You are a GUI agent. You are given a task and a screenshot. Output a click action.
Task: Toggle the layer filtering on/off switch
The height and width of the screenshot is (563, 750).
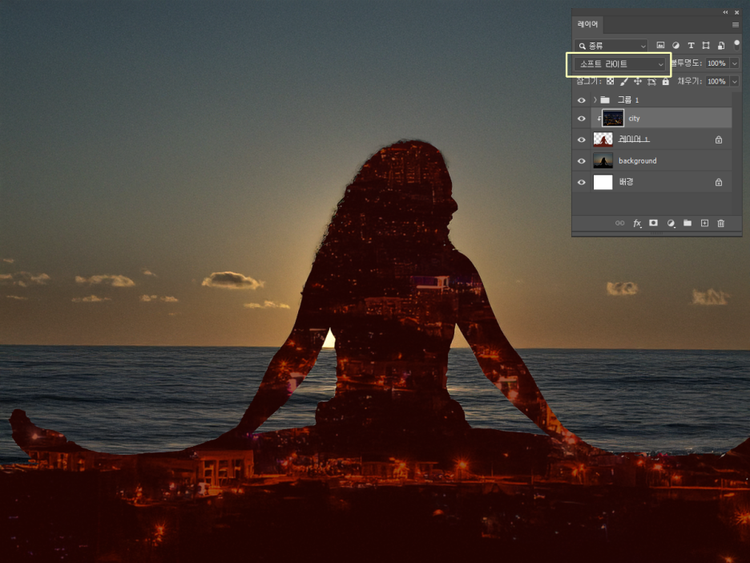(x=737, y=44)
